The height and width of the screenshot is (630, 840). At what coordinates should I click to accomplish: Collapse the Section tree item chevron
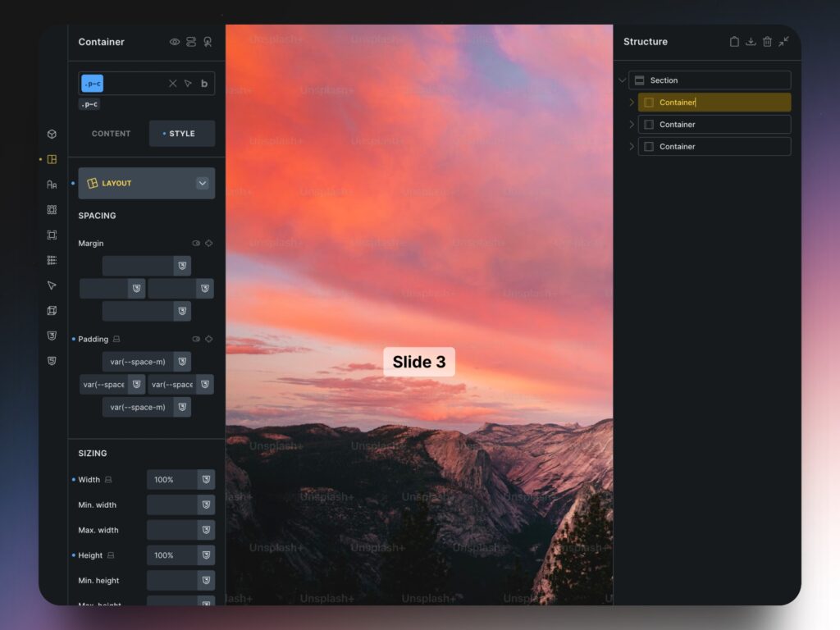pos(622,80)
